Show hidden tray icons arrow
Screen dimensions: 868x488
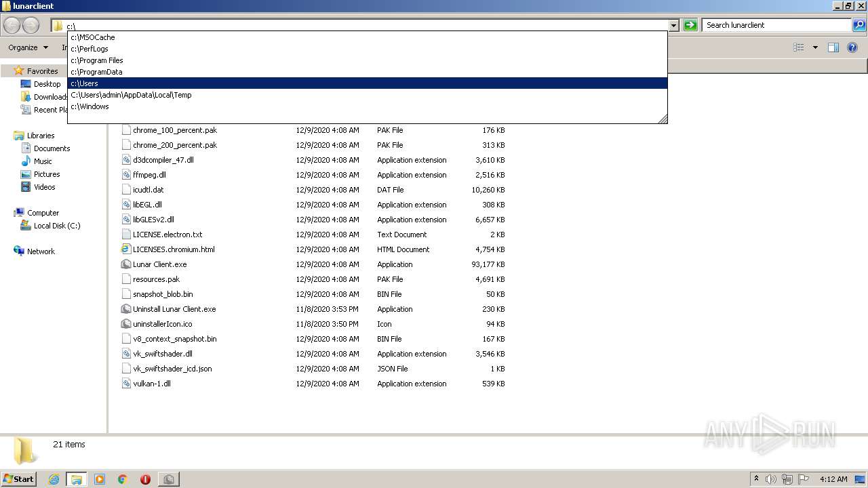(756, 479)
